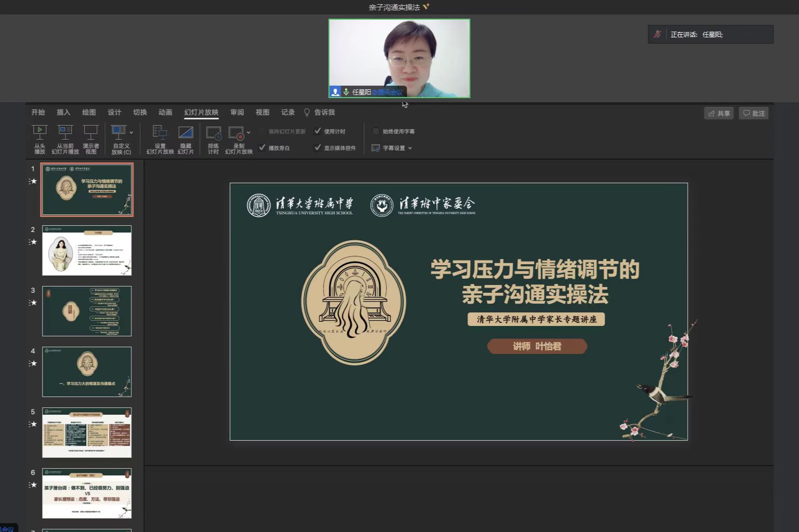799x532 pixels.
Task: Click the 共享 share button
Action: pyautogui.click(x=718, y=113)
